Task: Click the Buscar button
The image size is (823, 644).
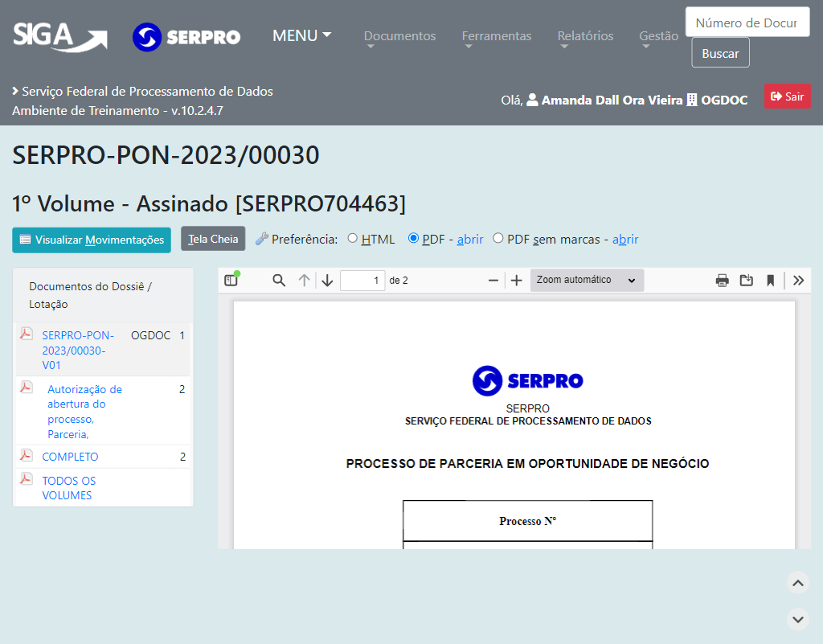Action: pyautogui.click(x=720, y=53)
